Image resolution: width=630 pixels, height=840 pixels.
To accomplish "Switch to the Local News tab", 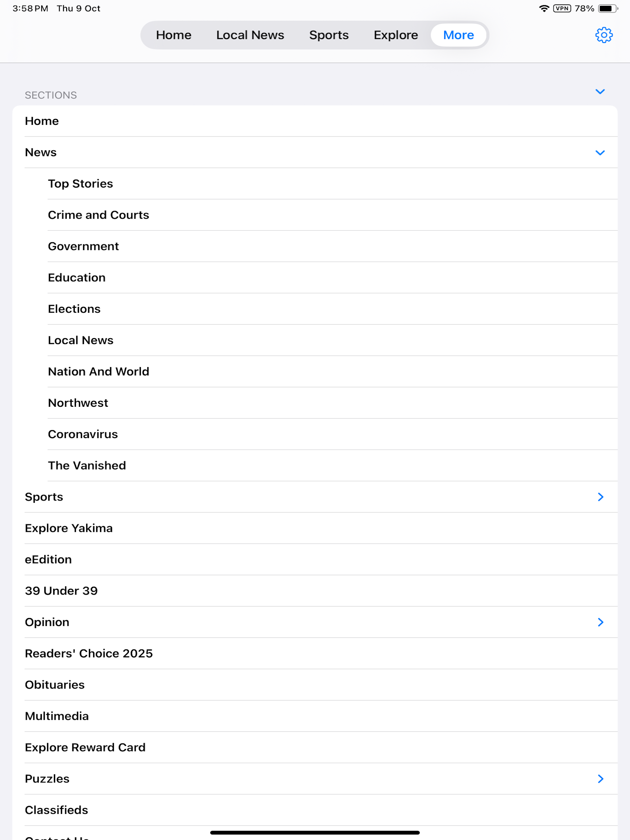I will click(x=250, y=35).
